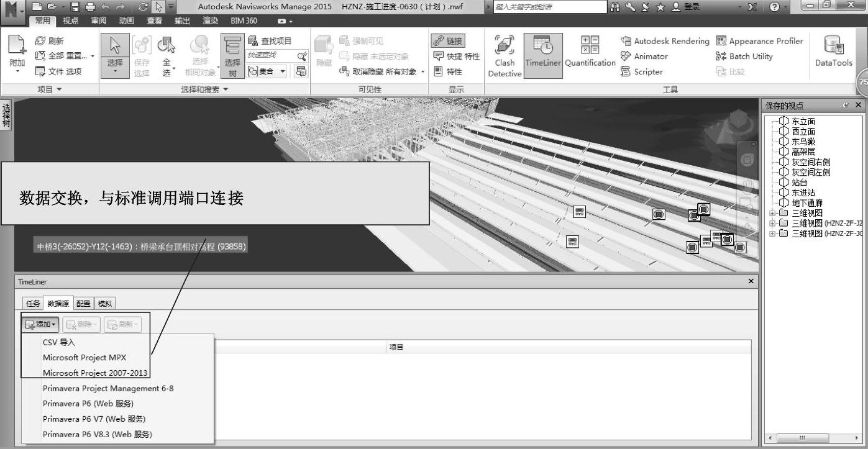Close the TimeLiner panel
This screenshot has width=868, height=449.
pos(752,281)
